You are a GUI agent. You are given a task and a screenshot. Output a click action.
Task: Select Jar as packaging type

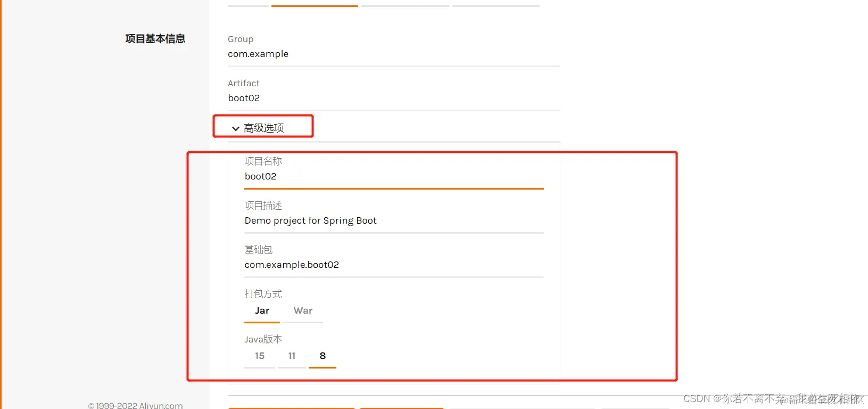(262, 311)
